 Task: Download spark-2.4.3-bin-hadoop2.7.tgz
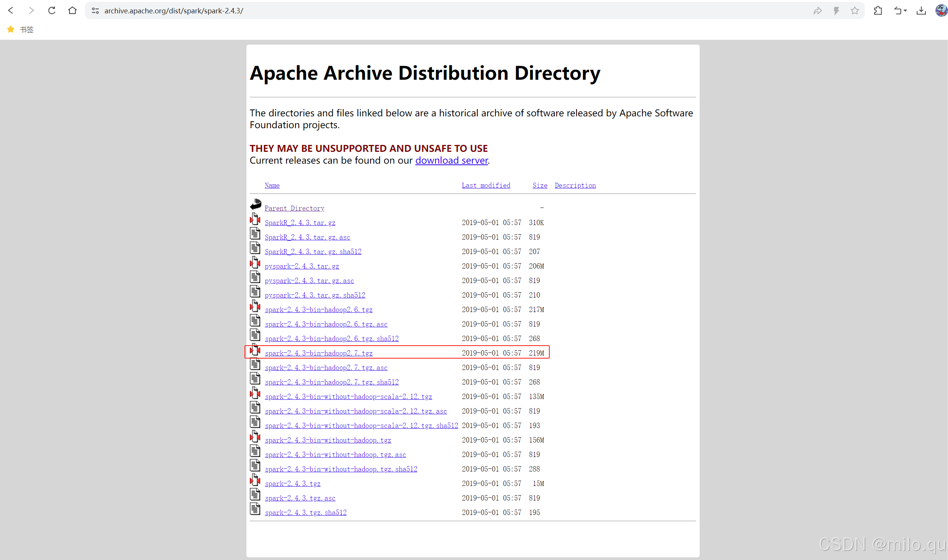(319, 353)
